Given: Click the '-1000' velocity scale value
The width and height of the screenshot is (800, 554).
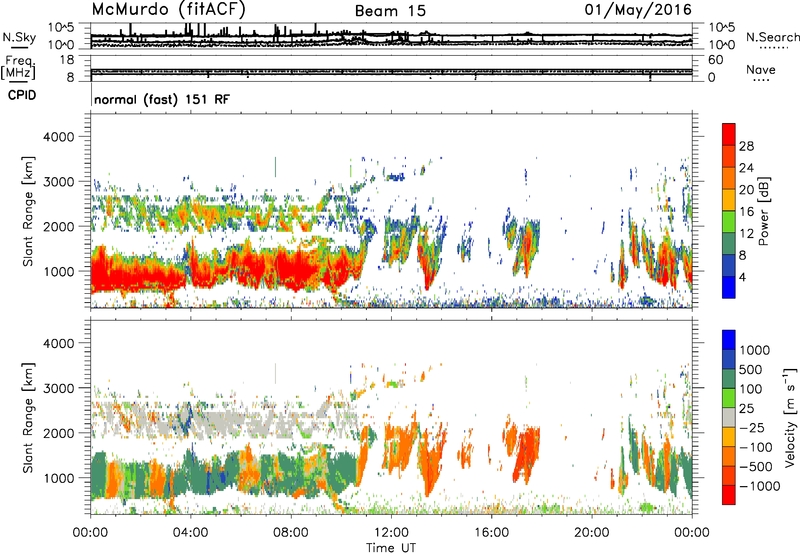Looking at the screenshot, I should coord(759,486).
